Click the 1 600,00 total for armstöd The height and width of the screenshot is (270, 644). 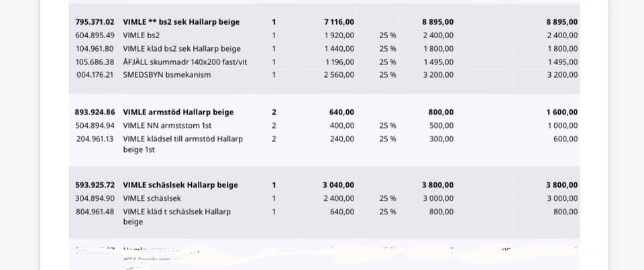562,113
